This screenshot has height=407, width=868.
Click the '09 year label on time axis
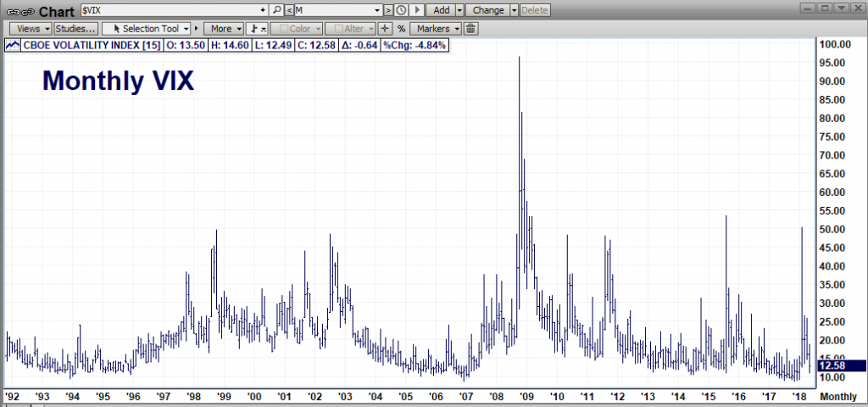point(526,397)
